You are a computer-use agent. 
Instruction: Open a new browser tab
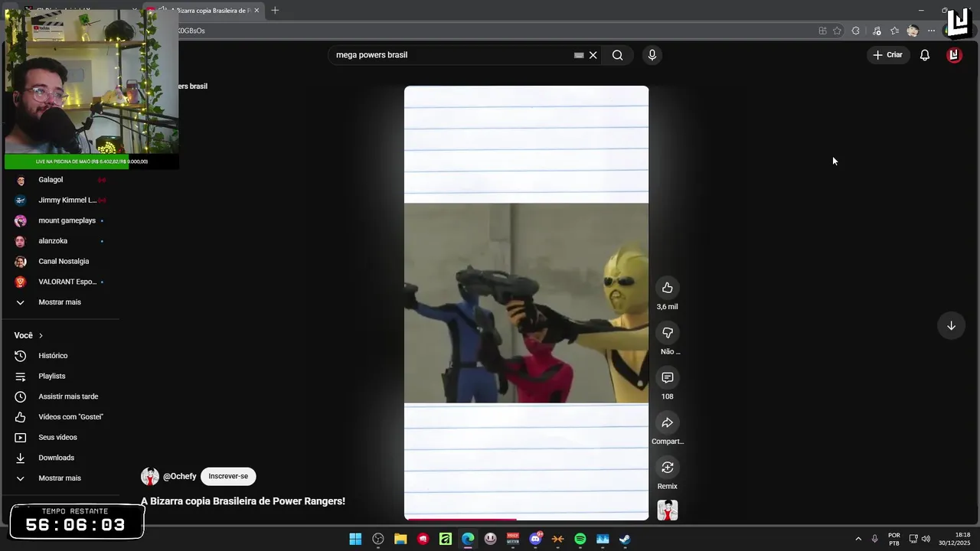tap(275, 11)
